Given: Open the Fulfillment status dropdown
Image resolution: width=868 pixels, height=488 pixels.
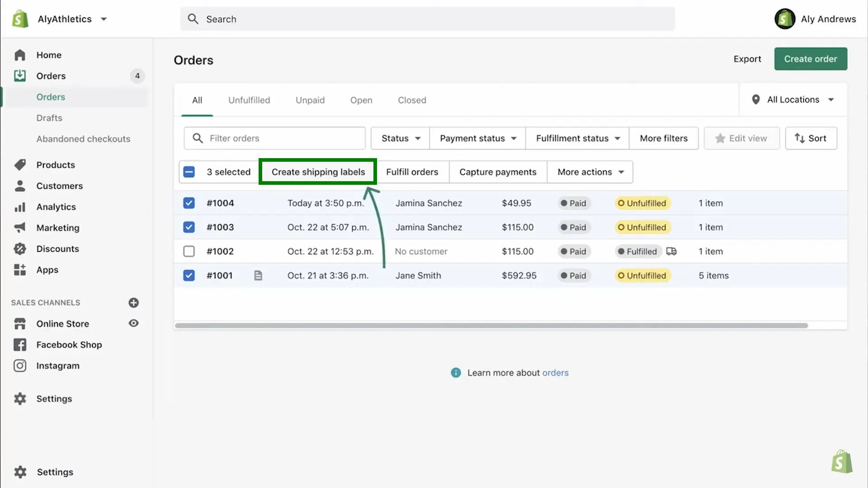Looking at the screenshot, I should 577,138.
